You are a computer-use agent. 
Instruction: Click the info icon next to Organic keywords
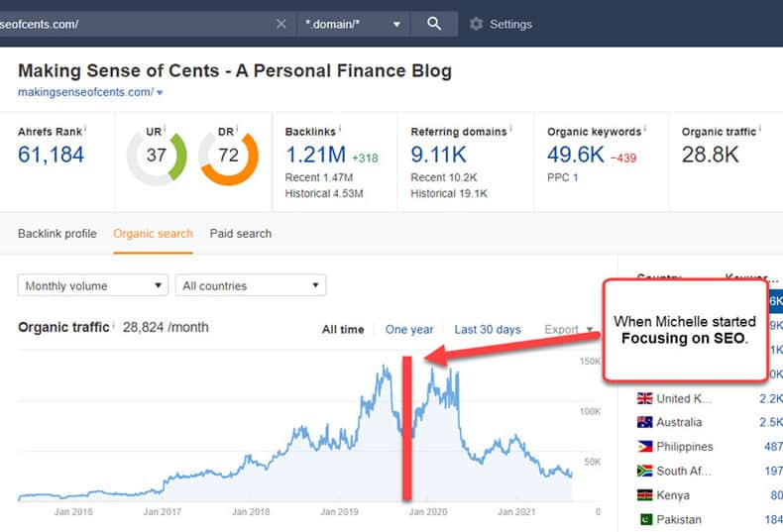coord(645,129)
